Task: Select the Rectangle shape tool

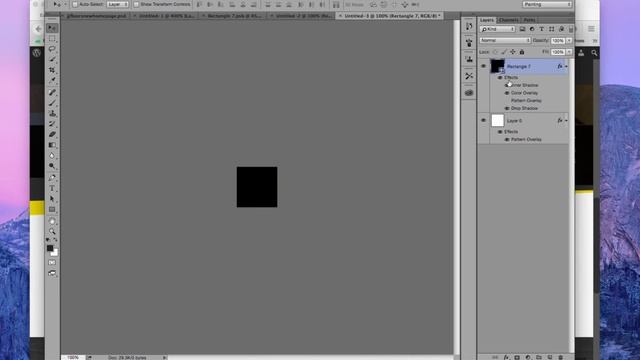Action: (52, 210)
